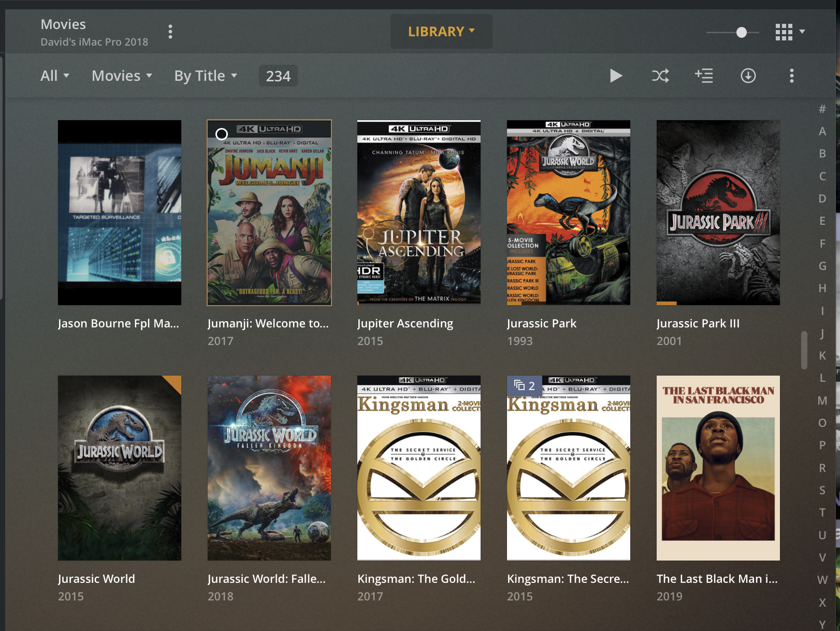This screenshot has height=631, width=840.
Task: Click the Jurassic Park title link
Action: click(542, 324)
